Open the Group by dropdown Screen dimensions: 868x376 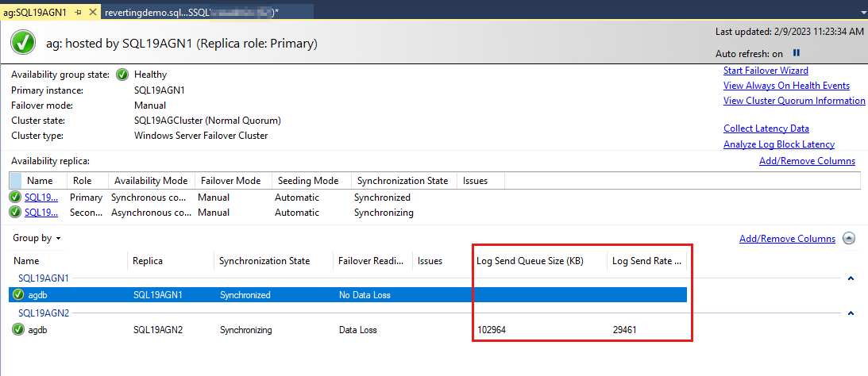(x=37, y=238)
